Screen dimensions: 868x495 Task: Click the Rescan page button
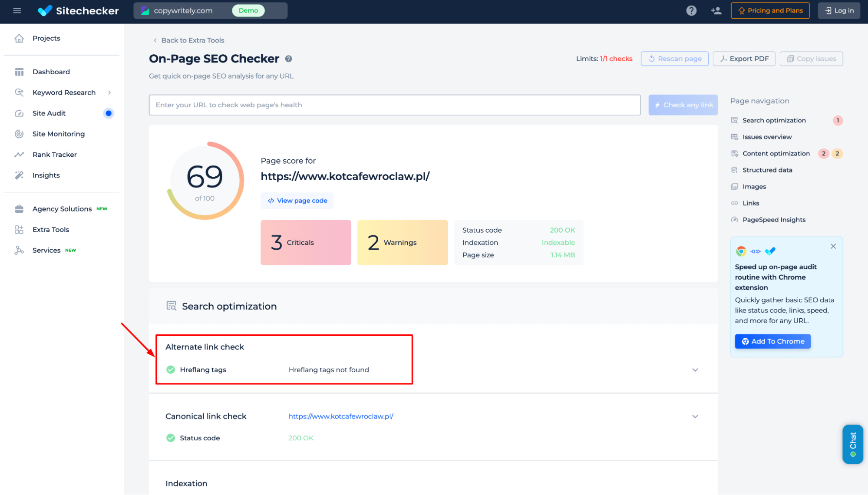[x=675, y=59]
